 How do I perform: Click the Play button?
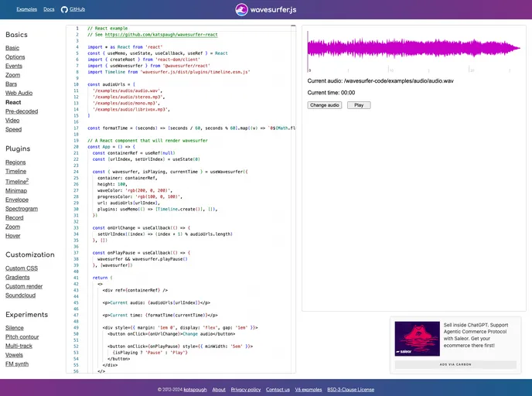[x=359, y=105]
